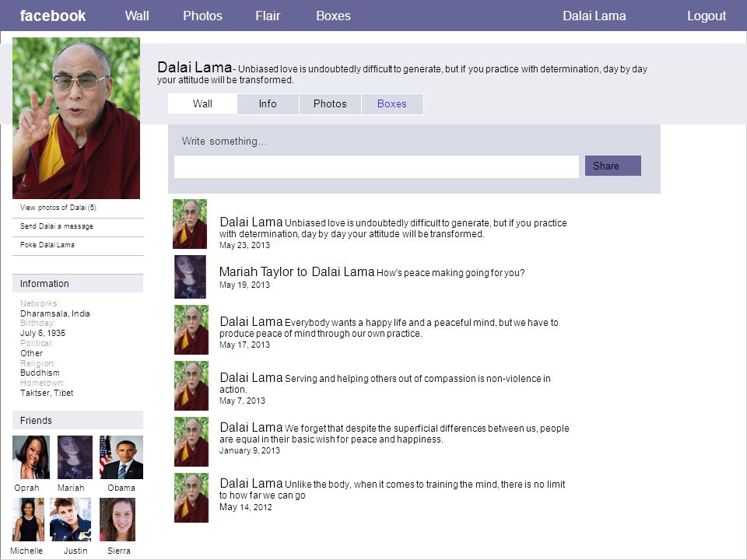Select the Wall profile tab

tap(202, 103)
